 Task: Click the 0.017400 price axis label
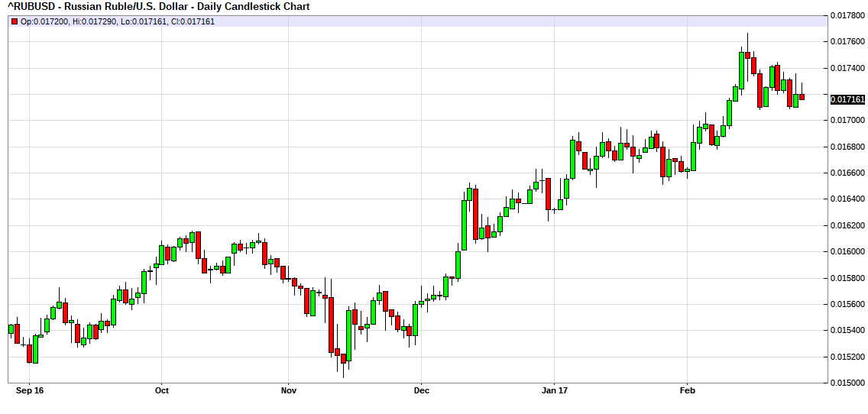[848, 68]
